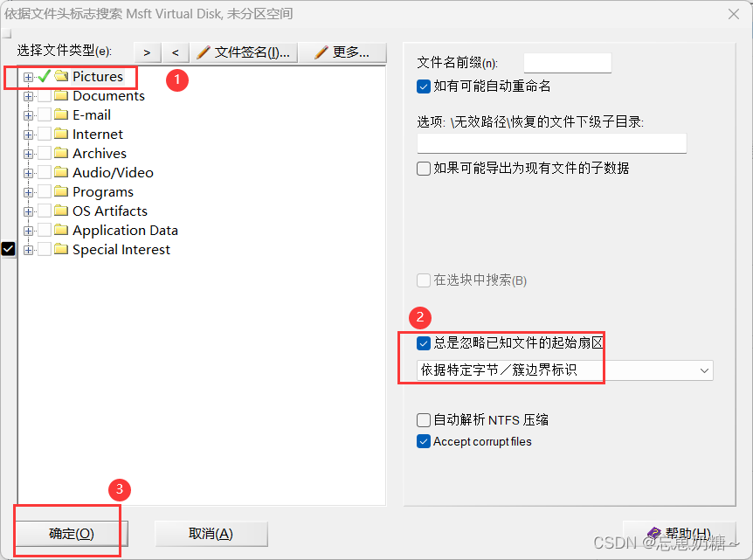Viewport: 753px width, 560px height.
Task: Click the Documents folder icon
Action: (x=61, y=95)
